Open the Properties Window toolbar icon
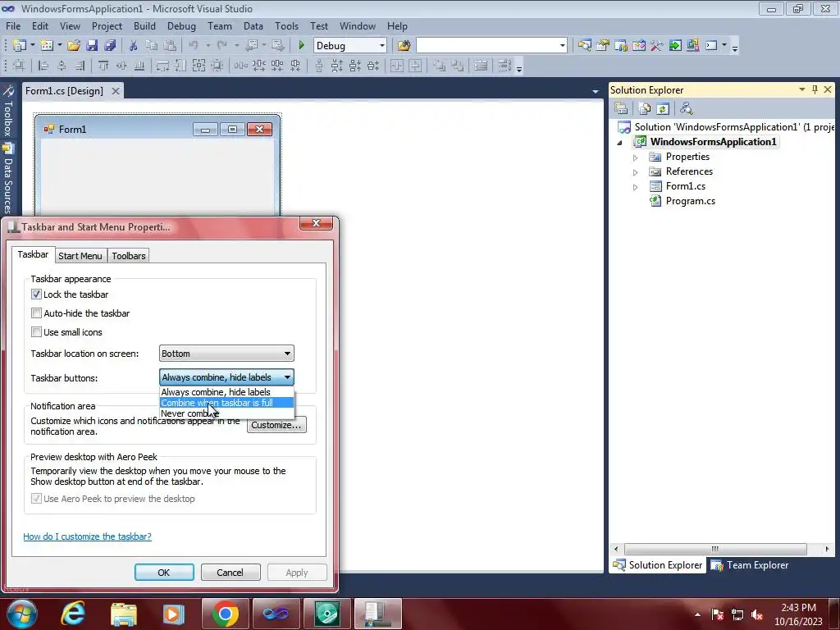The image size is (840, 630). coord(603,46)
